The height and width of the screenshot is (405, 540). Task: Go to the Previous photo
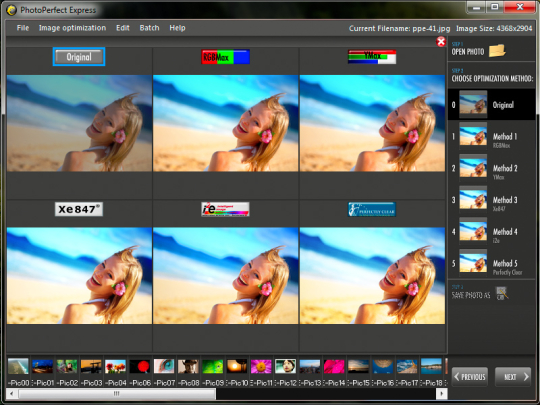470,377
